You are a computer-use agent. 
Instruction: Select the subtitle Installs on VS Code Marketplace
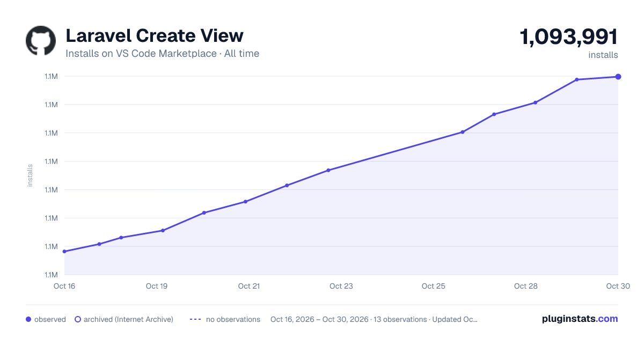[x=141, y=54]
